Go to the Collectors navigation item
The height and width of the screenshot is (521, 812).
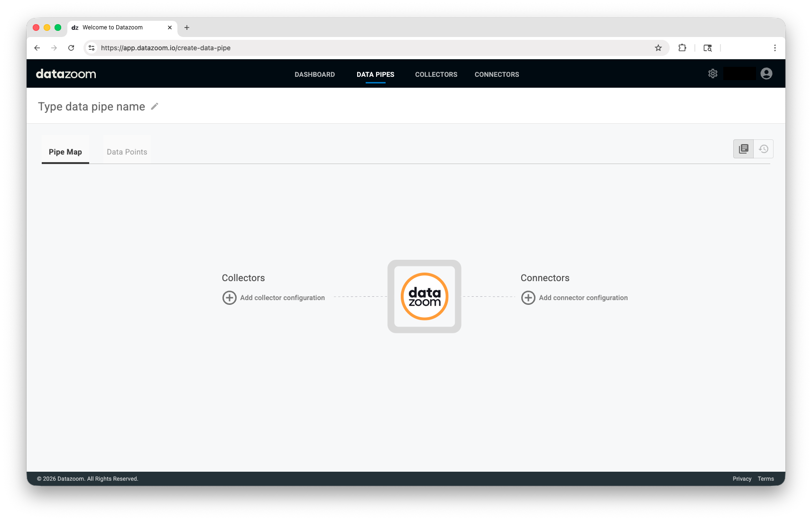coord(436,74)
